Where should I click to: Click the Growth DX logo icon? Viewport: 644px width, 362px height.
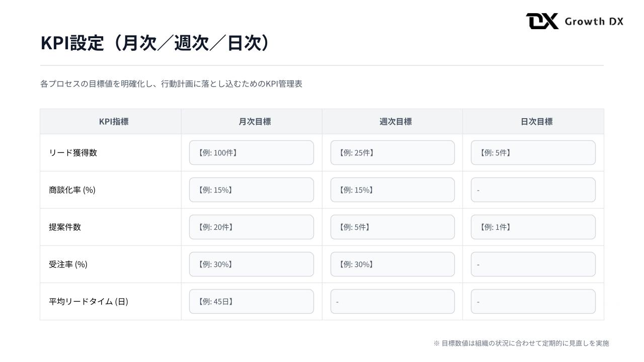(542, 21)
